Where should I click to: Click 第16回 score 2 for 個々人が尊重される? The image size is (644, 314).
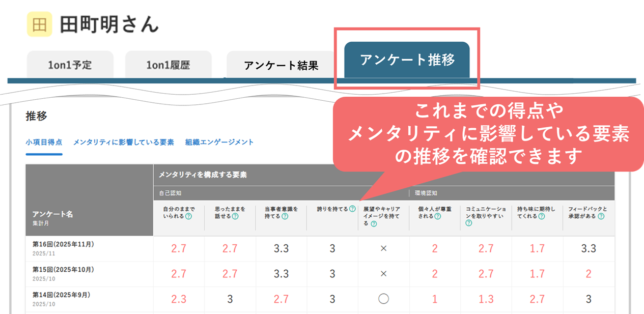tap(435, 248)
